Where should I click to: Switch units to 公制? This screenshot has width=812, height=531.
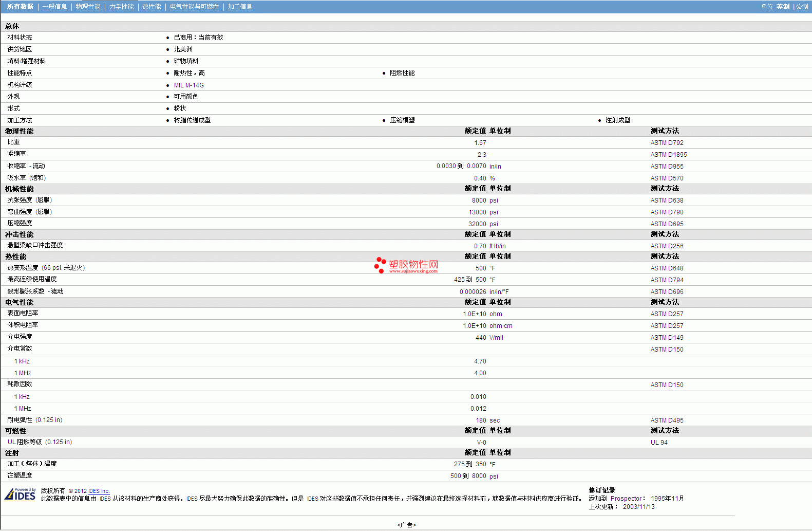pyautogui.click(x=802, y=7)
